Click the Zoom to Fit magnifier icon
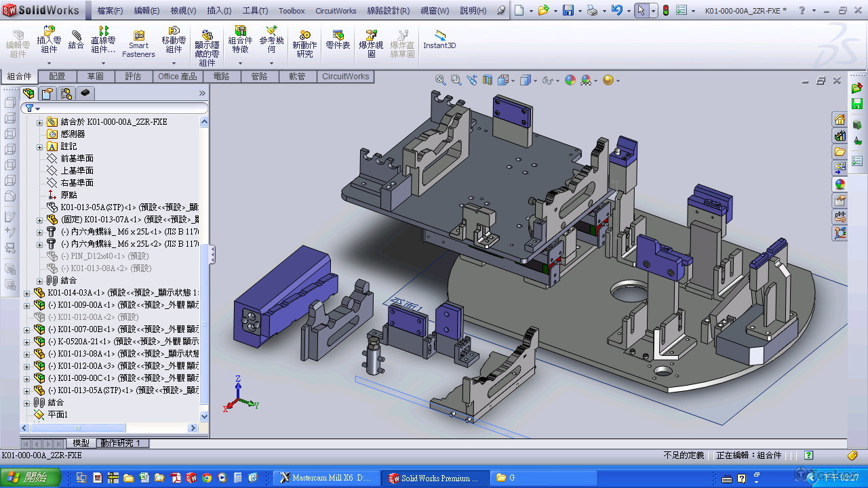This screenshot has width=868, height=488. pyautogui.click(x=440, y=80)
